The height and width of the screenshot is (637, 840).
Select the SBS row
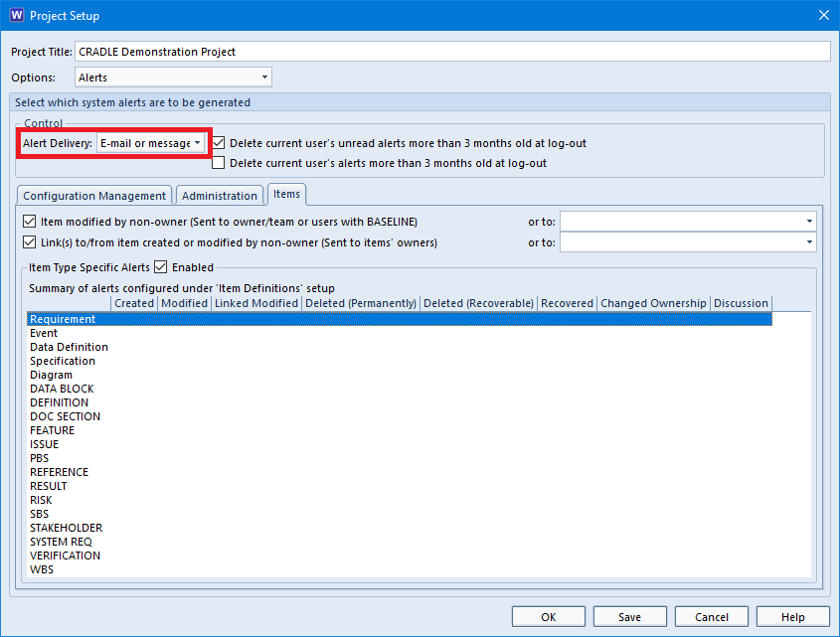tap(400, 514)
